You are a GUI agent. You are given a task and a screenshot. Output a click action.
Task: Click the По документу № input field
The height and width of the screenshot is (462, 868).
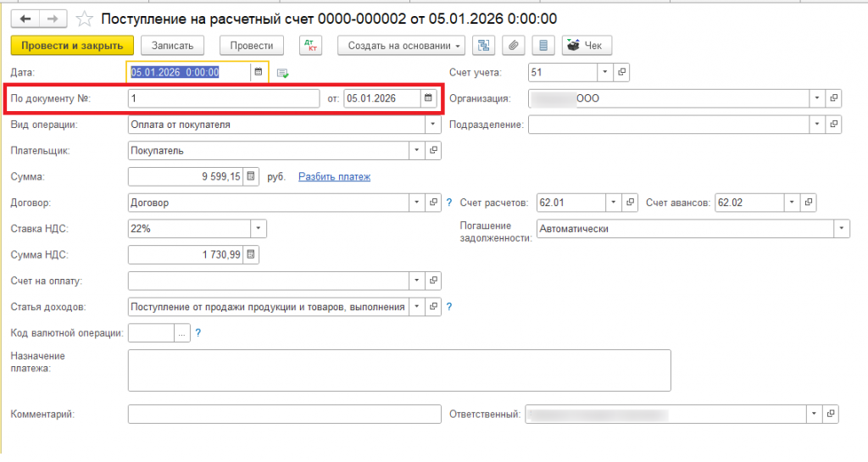pos(224,98)
